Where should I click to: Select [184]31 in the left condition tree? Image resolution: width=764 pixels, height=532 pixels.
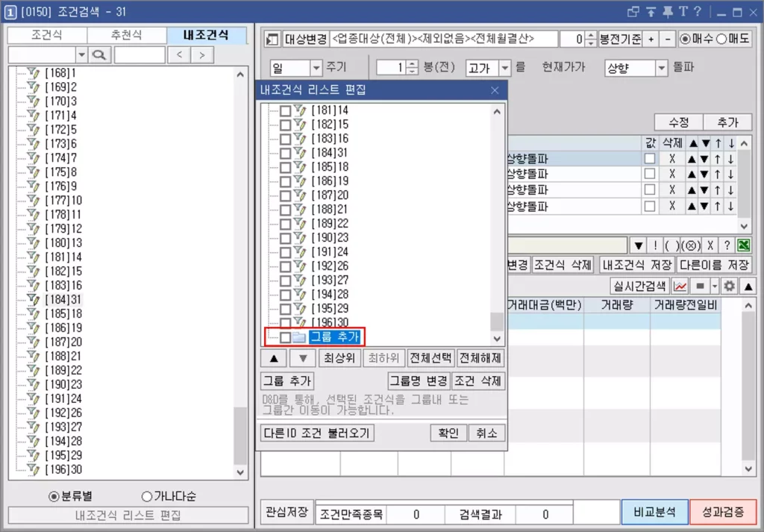tap(63, 300)
